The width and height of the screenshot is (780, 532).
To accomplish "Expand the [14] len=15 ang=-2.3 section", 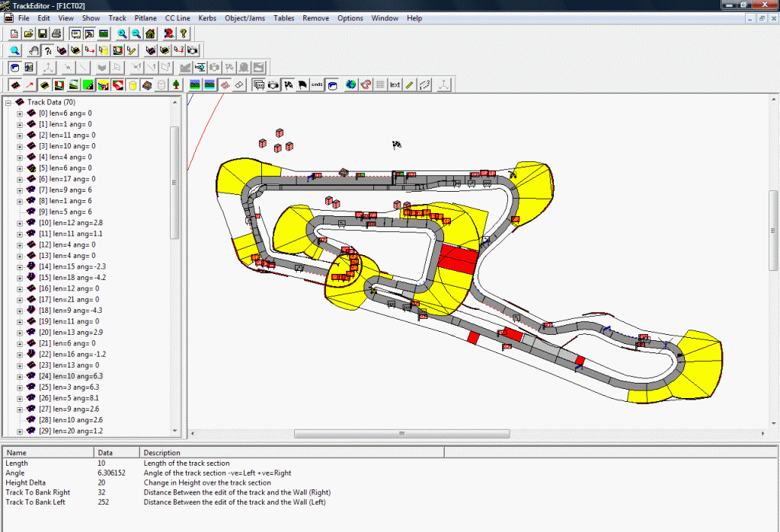I will (x=20, y=266).
